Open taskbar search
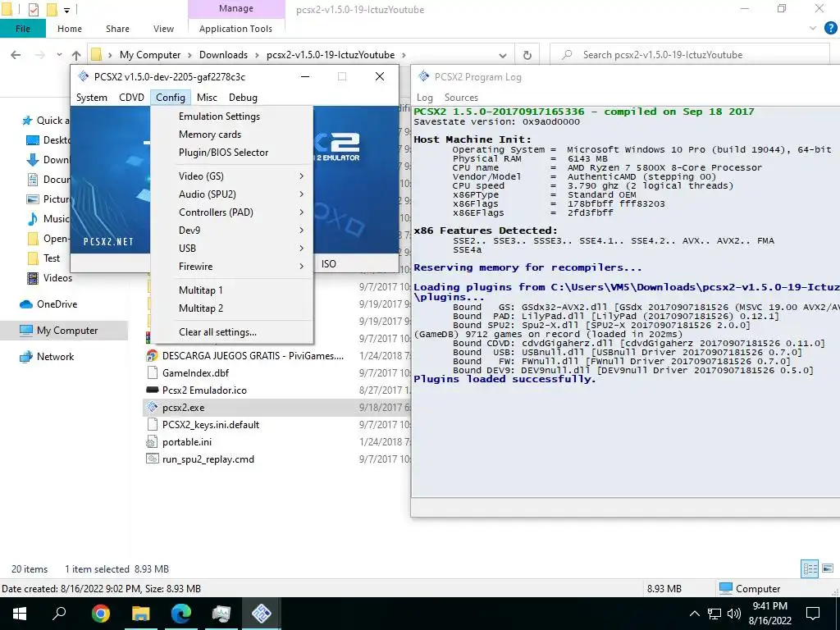 59,614
